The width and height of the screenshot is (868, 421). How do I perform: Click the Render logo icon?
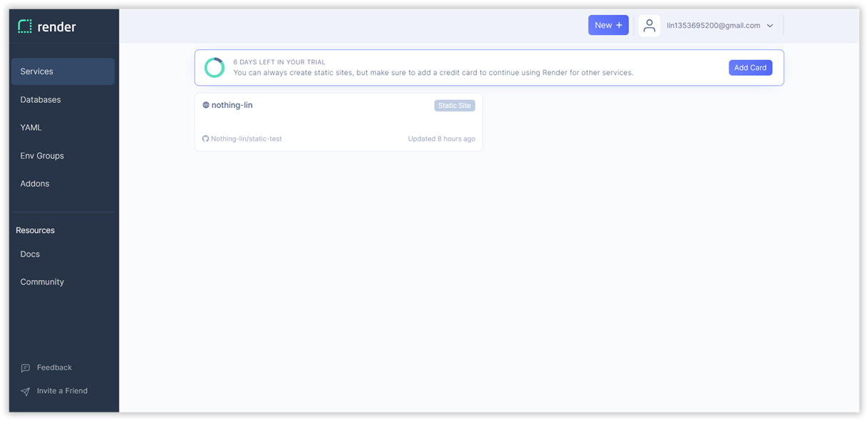click(x=25, y=26)
